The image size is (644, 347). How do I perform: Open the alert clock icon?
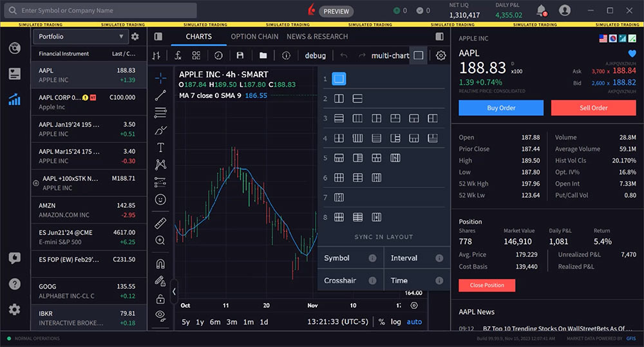click(218, 55)
